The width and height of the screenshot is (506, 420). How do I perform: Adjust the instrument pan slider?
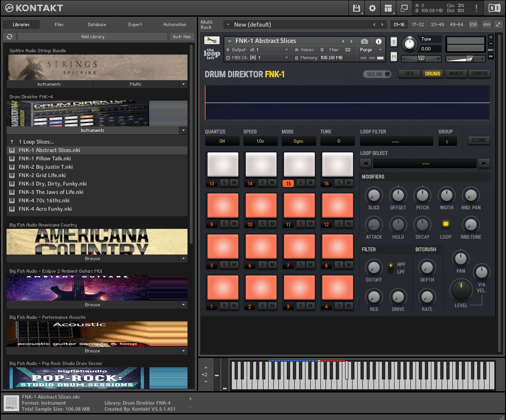tap(421, 59)
